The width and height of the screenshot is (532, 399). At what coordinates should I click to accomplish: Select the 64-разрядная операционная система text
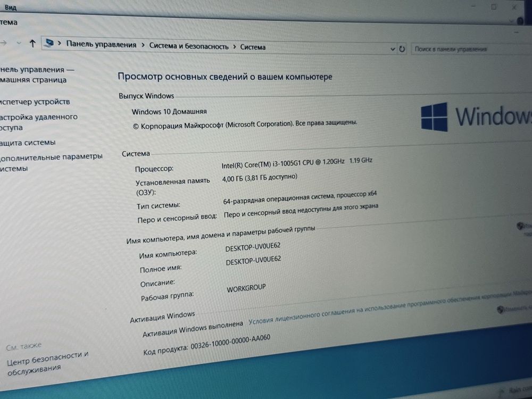(x=300, y=197)
